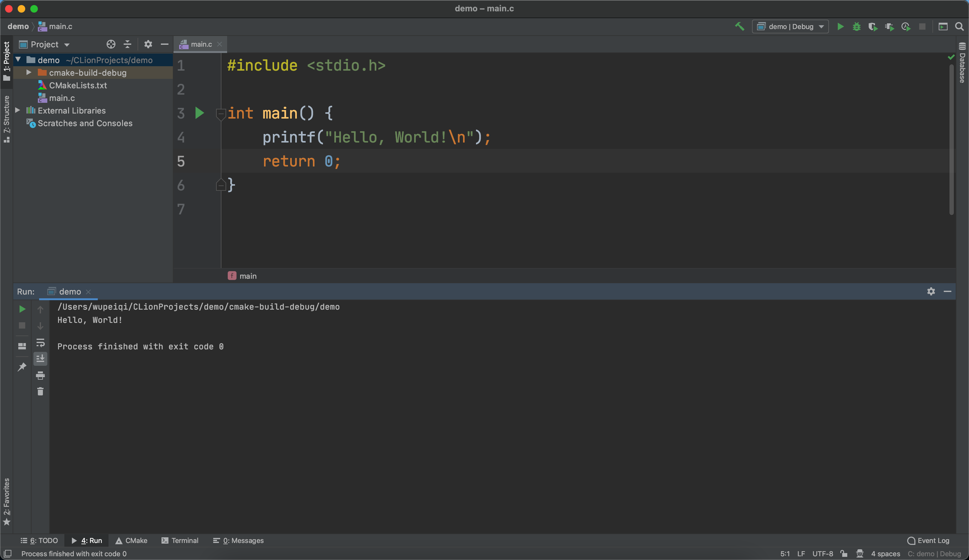Image resolution: width=969 pixels, height=560 pixels.
Task: Click the closing fold marker on line 6
Action: (221, 185)
